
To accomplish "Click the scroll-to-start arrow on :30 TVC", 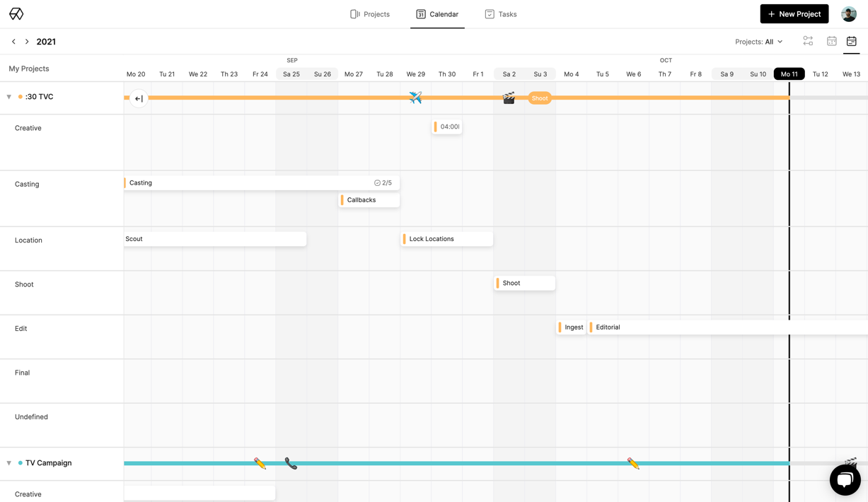I will 139,98.
